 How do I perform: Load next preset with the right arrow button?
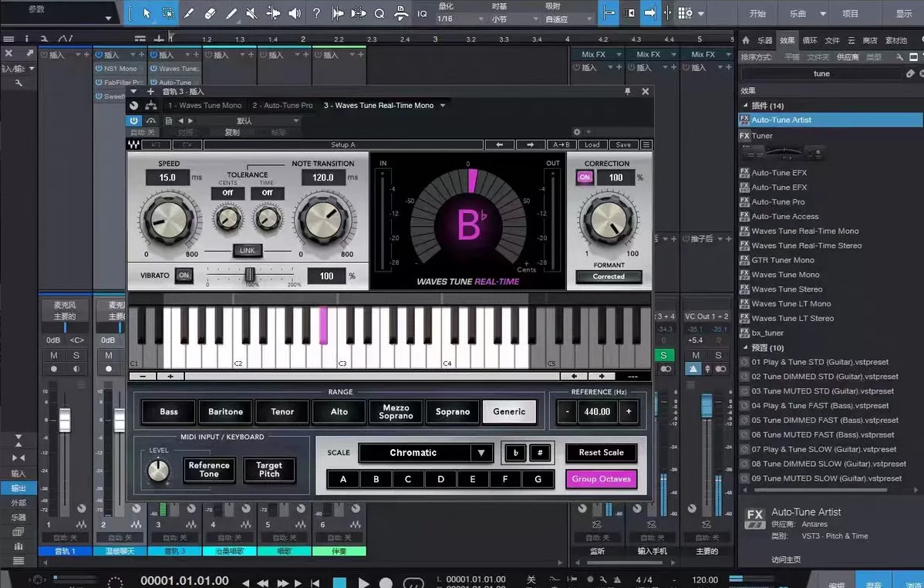point(531,144)
